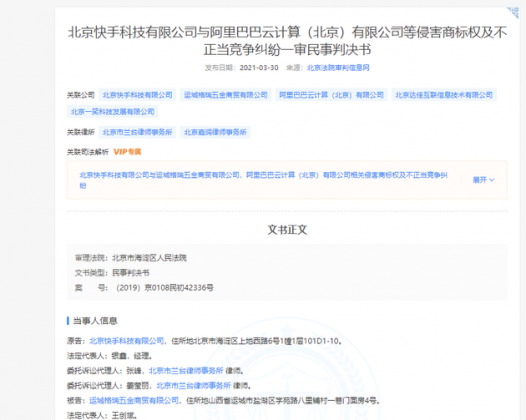Viewport: 526px width, 420px height.
Task: Open 运城格瑞五金商贸有限公司 related company tag
Action: [x=225, y=95]
